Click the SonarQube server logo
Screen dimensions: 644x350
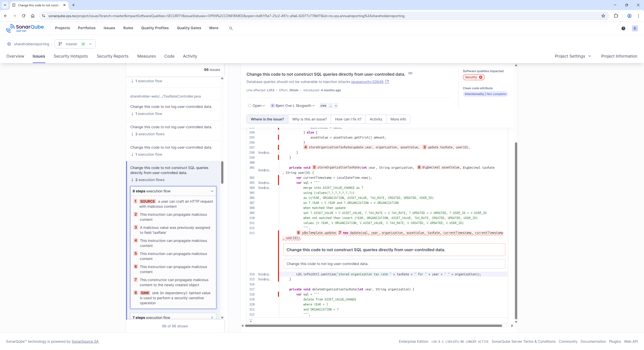click(x=25, y=28)
